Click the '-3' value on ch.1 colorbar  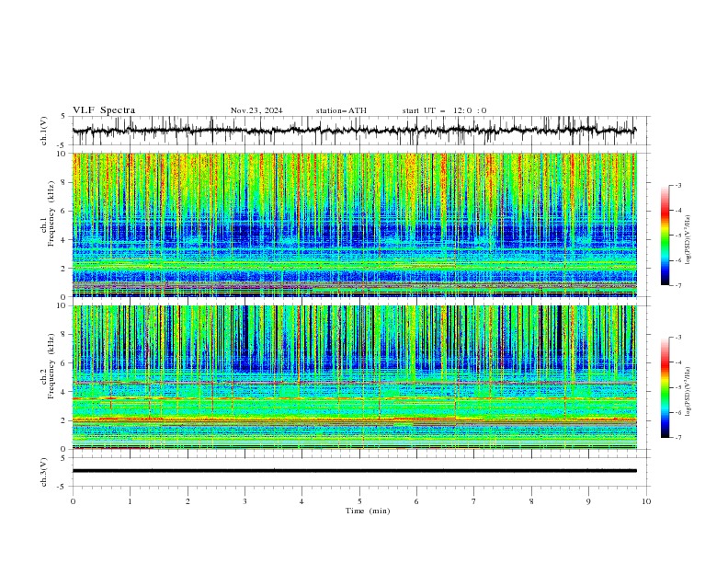pyautogui.click(x=677, y=185)
